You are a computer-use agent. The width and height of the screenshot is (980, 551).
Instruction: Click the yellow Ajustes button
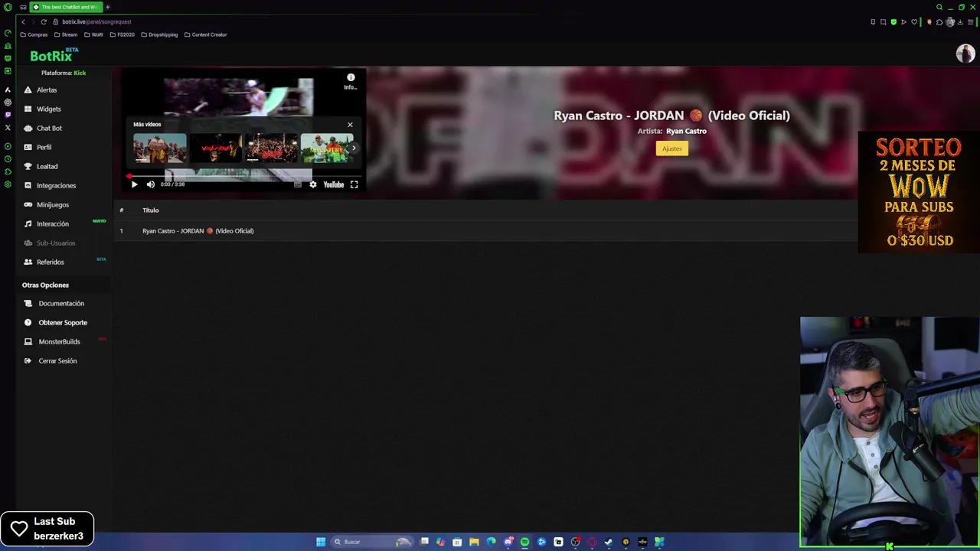[x=671, y=148]
